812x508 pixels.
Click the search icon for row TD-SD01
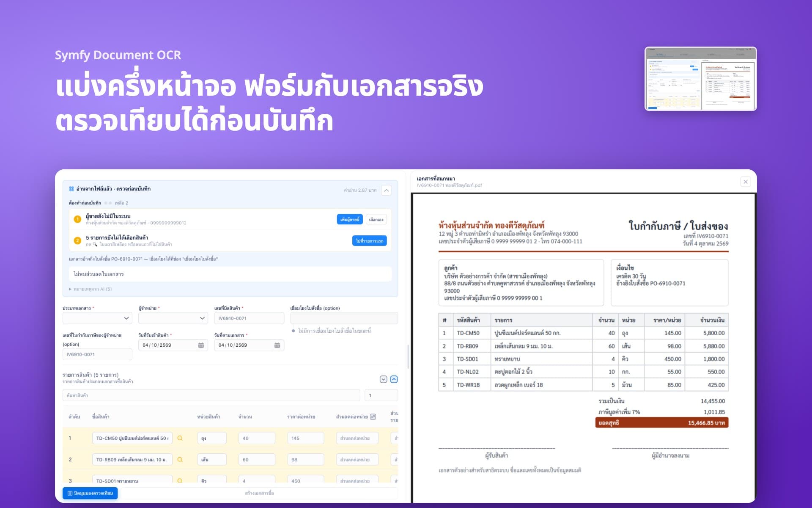tap(180, 480)
